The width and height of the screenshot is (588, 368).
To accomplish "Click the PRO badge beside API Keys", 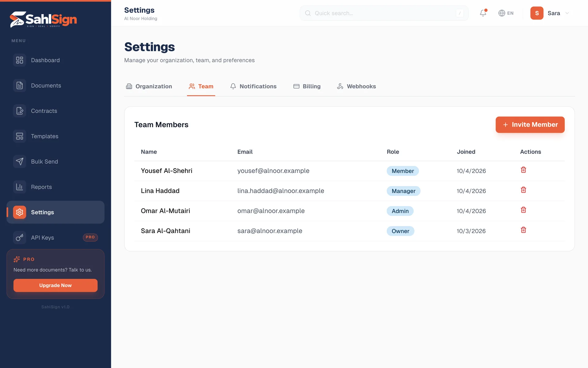I will [x=90, y=237].
